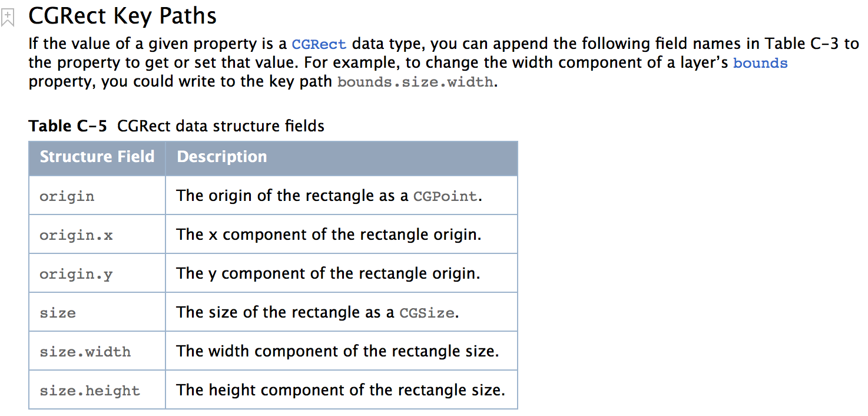The width and height of the screenshot is (868, 416).
Task: Click the x component description text
Action: point(329,235)
